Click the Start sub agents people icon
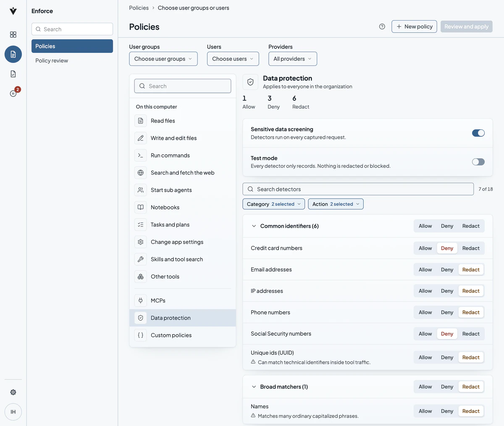This screenshot has height=426, width=504. point(141,190)
